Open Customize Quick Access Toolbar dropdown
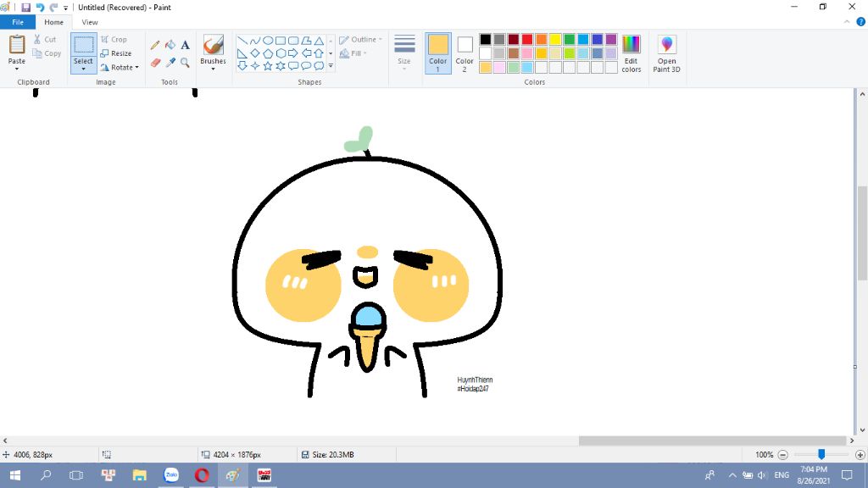 click(65, 8)
